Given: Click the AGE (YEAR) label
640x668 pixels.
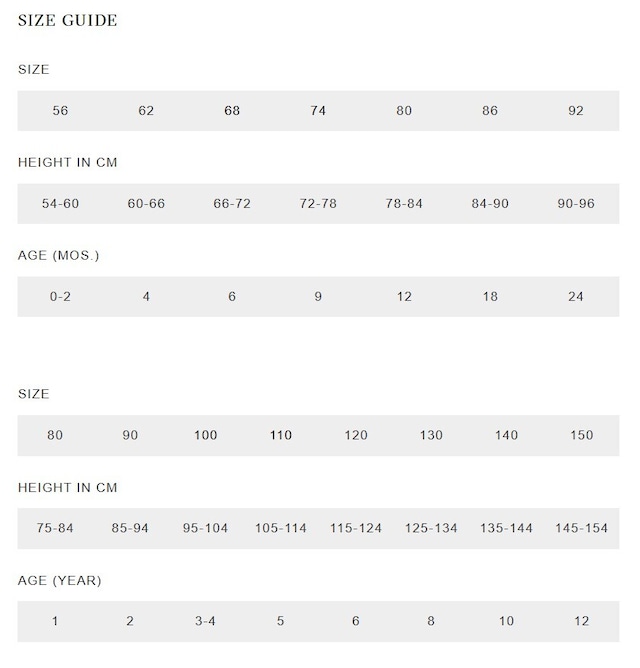Looking at the screenshot, I should [x=59, y=581].
